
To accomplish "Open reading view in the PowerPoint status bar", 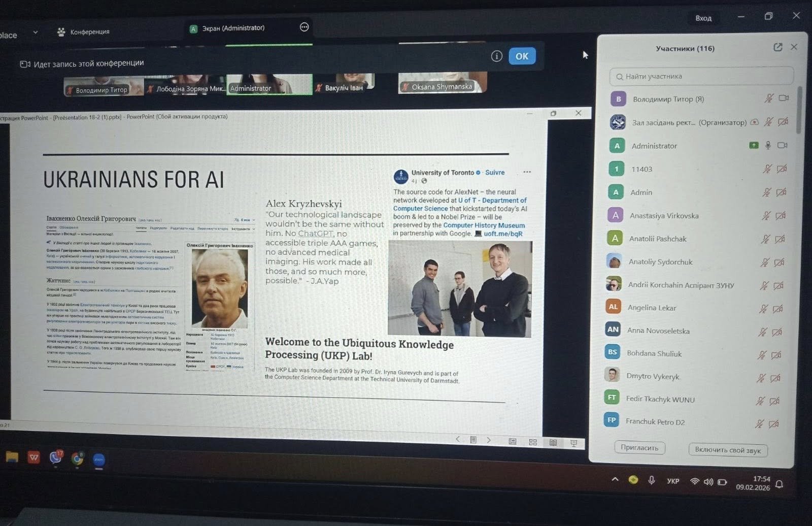I will point(553,443).
